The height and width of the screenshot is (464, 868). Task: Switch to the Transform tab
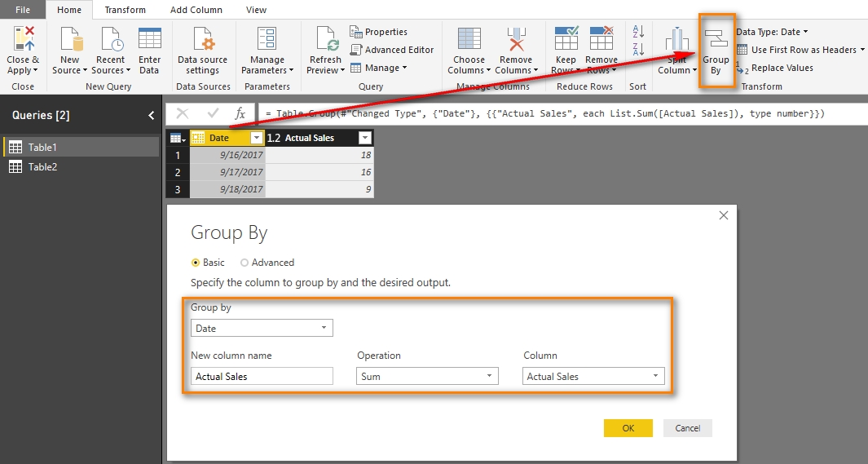click(x=126, y=10)
